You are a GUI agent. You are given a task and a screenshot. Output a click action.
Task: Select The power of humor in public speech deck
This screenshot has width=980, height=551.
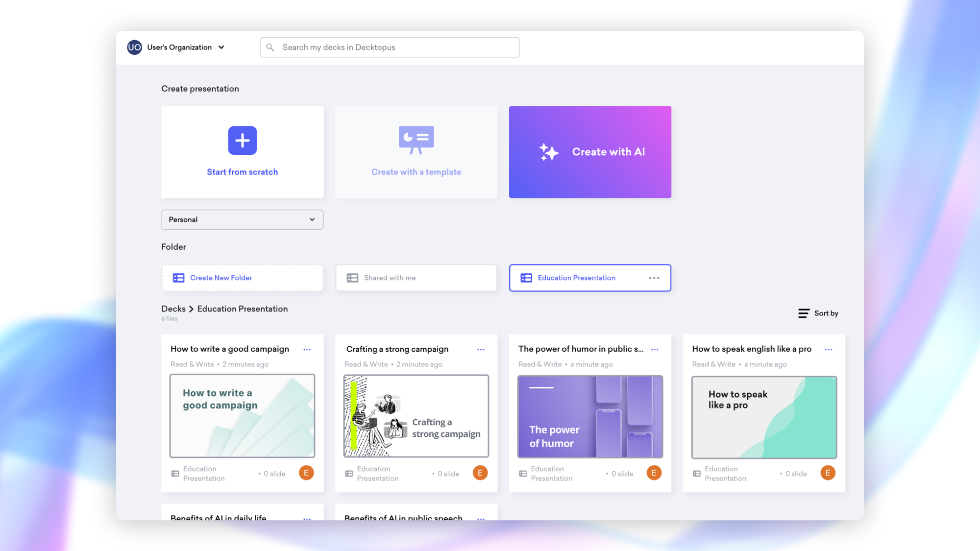pos(590,416)
